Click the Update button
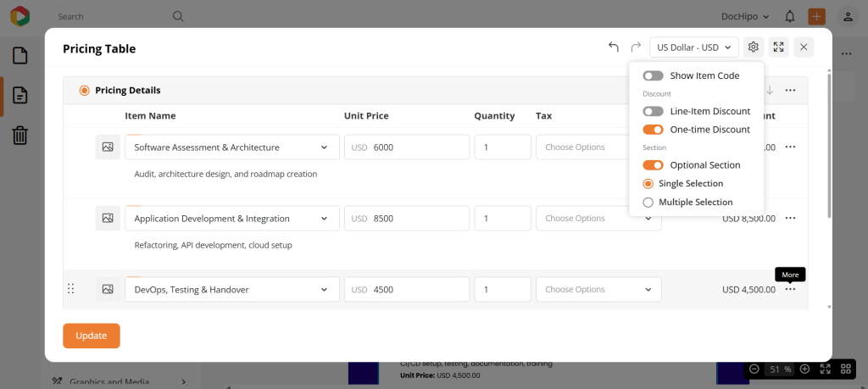Viewport: 868px width, 389px height. 92,336
